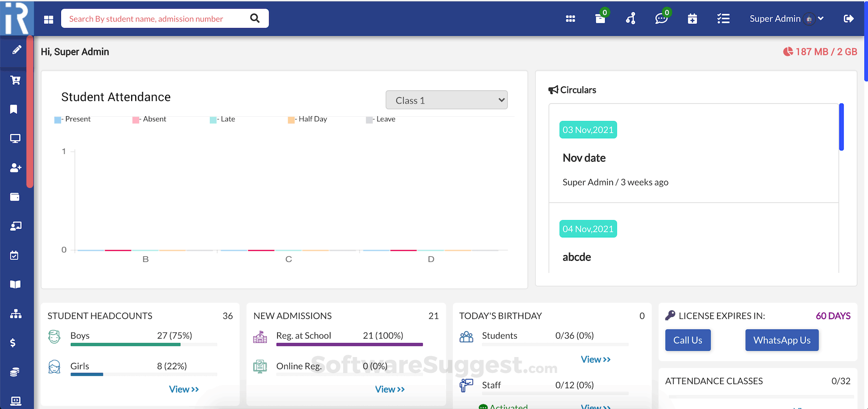Click the wallet icon in the sidebar
Viewport: 868px width, 409px height.
(15, 197)
